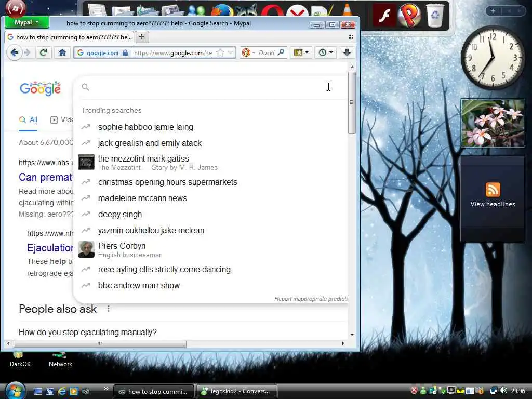Click the analog clock gadget
The image size is (532, 399).
pyautogui.click(x=493, y=58)
